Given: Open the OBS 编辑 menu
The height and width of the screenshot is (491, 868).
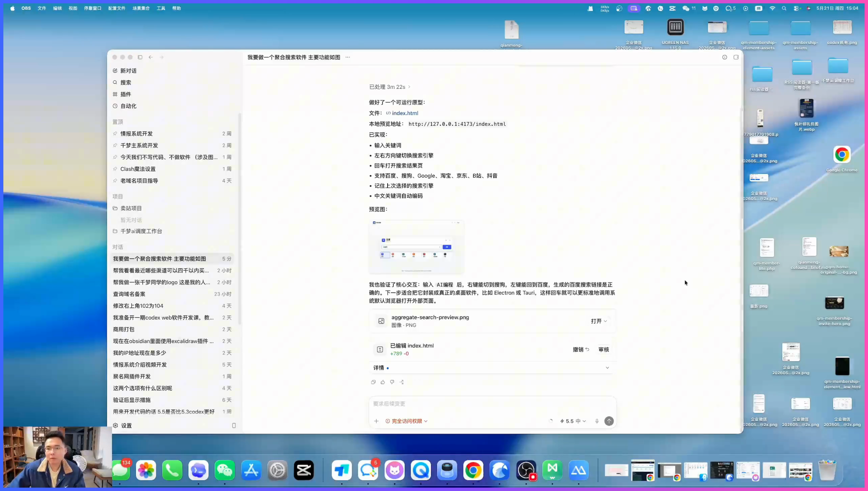Looking at the screenshot, I should click(57, 8).
